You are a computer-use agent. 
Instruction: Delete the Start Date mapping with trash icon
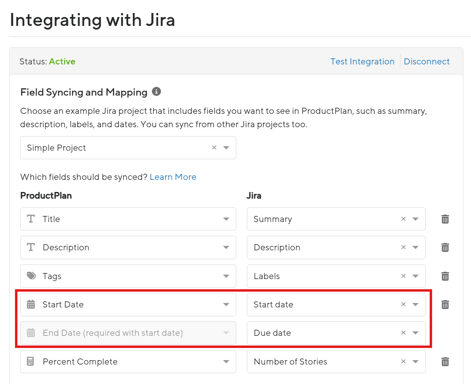pyautogui.click(x=445, y=304)
